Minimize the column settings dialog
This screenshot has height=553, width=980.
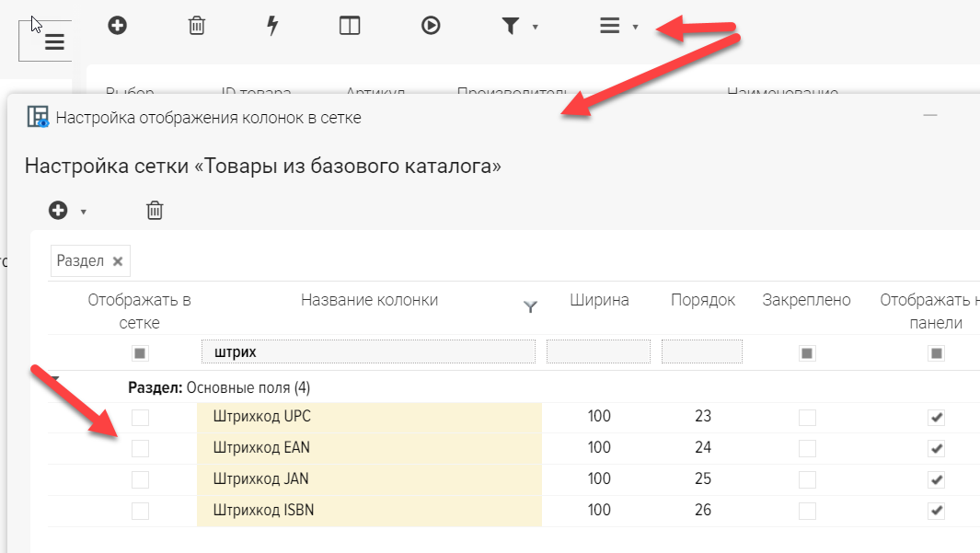tap(930, 115)
